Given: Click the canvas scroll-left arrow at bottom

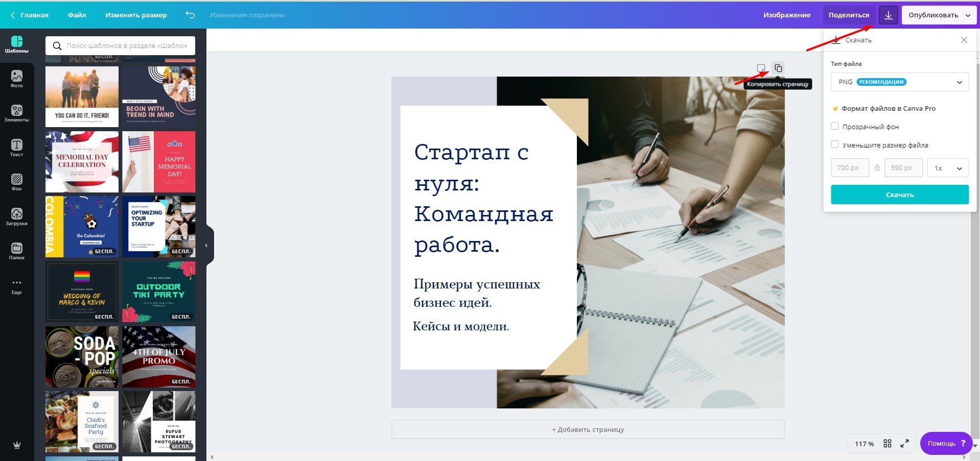Looking at the screenshot, I should pyautogui.click(x=212, y=457).
